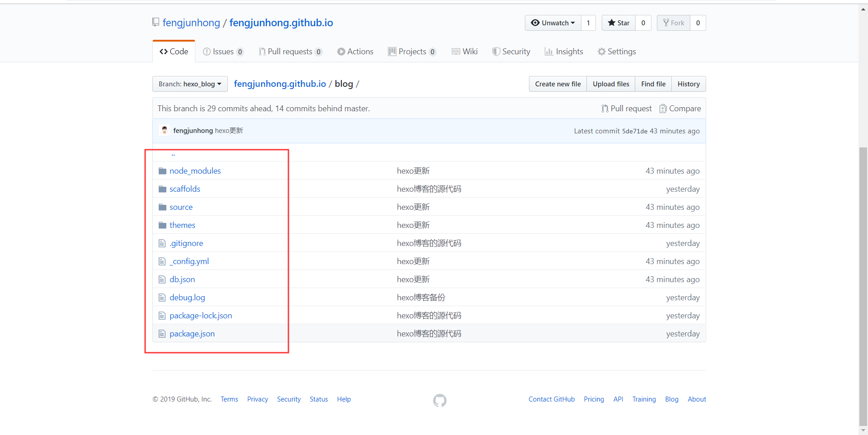
Task: Open footer Security link
Action: click(x=289, y=399)
